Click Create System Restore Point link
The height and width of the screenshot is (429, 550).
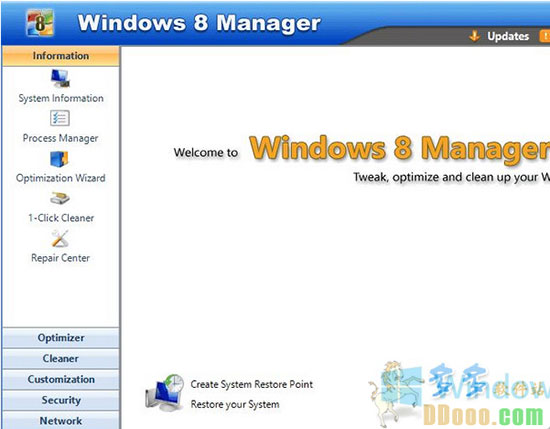(251, 384)
